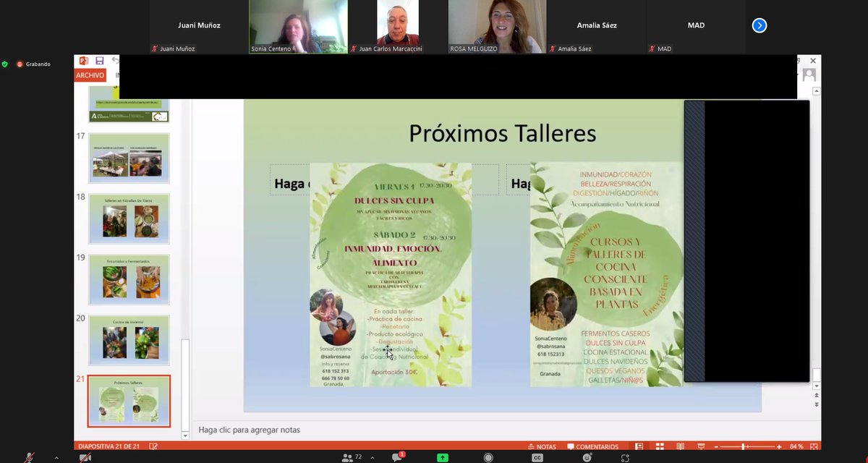The width and height of the screenshot is (868, 463).
Task: Click the slide area vertical scrollbar thumb
Action: [x=817, y=374]
